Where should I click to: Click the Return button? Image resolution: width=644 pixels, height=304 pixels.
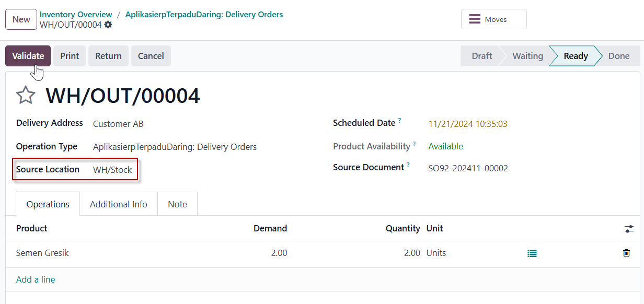click(108, 56)
